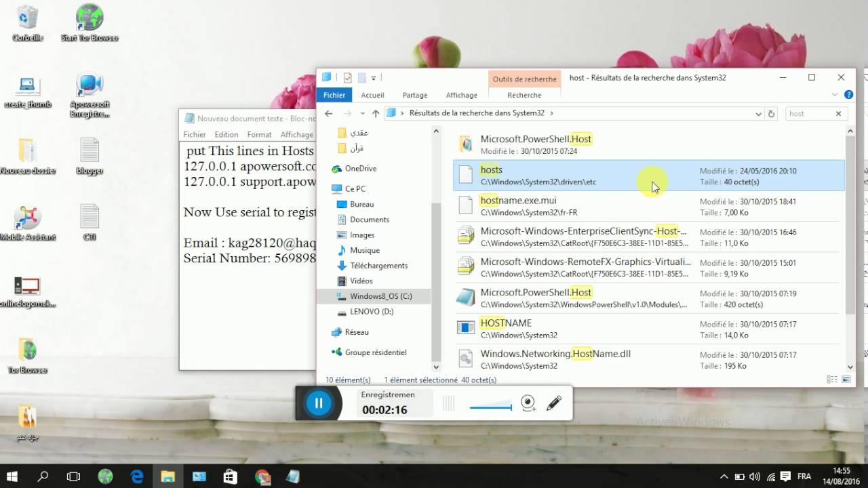
Task: Open the Recherche ribbon tab
Action: [524, 95]
